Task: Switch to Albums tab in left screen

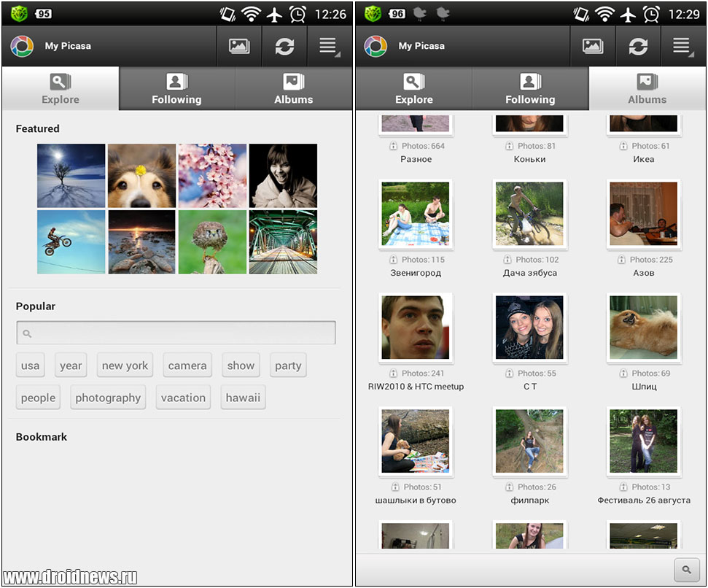Action: pos(294,88)
